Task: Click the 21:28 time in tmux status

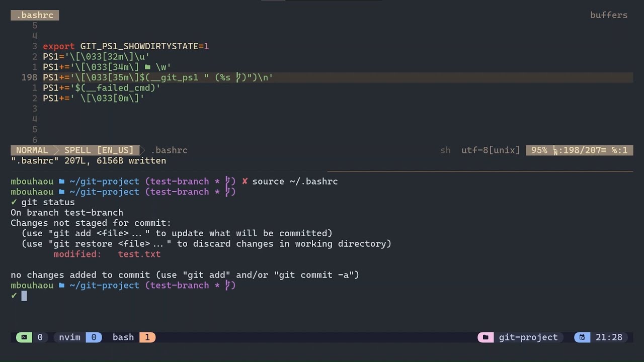Action: 609,337
